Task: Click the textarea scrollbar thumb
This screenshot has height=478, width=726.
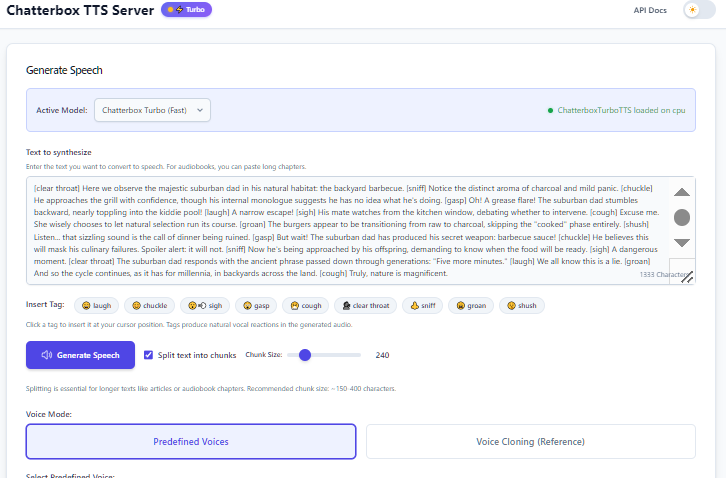Action: click(x=682, y=217)
